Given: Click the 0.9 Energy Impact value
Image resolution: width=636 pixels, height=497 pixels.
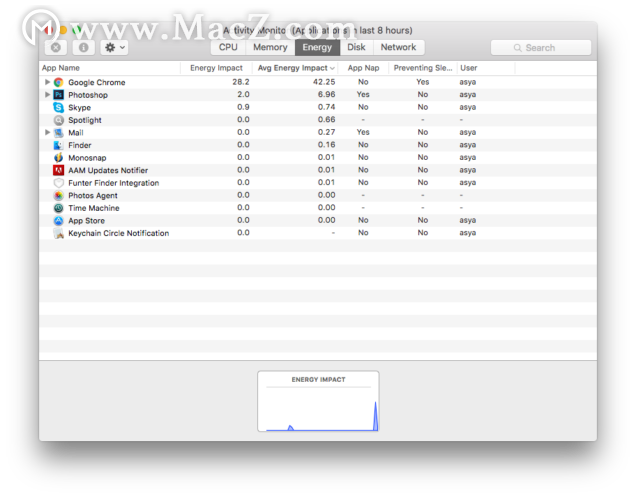Looking at the screenshot, I should [243, 107].
